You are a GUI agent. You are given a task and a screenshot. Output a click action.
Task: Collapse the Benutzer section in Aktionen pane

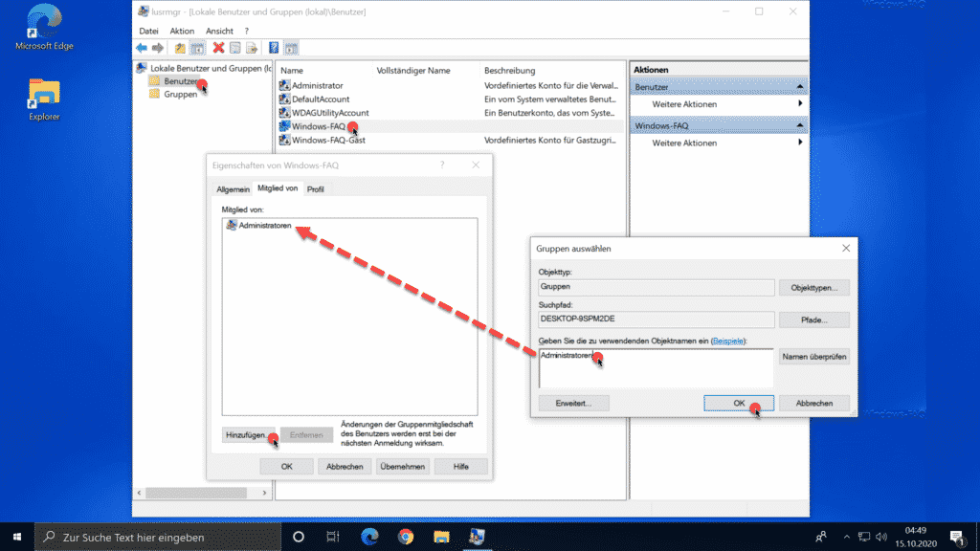click(x=799, y=86)
